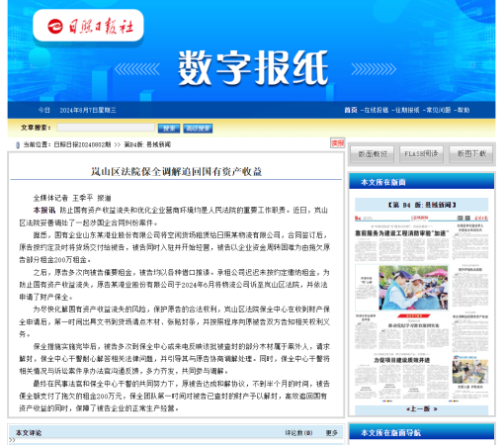Click the FLASH阅读 button
The image size is (504, 445).
pyautogui.click(x=421, y=154)
